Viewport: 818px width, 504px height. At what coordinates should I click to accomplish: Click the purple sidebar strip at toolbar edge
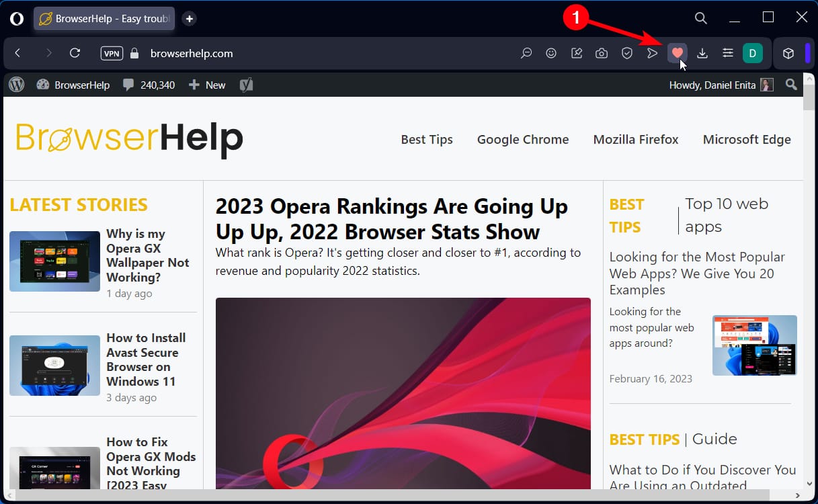tap(808, 53)
